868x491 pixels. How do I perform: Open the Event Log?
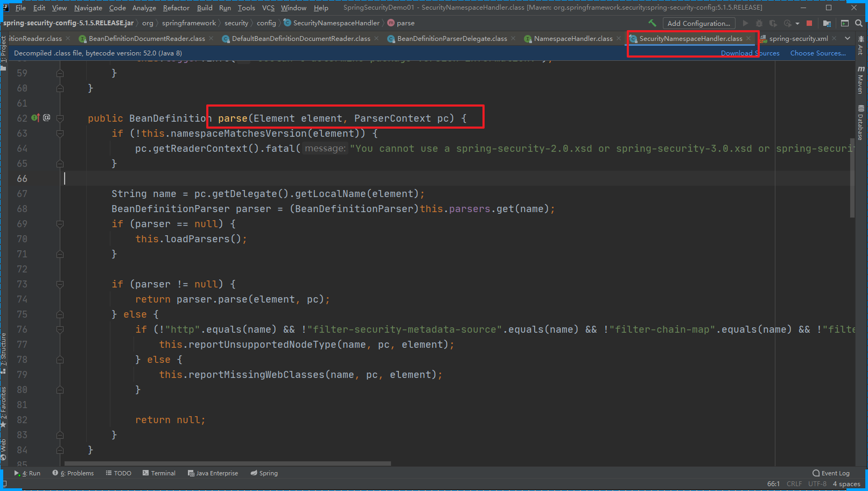pyautogui.click(x=831, y=473)
